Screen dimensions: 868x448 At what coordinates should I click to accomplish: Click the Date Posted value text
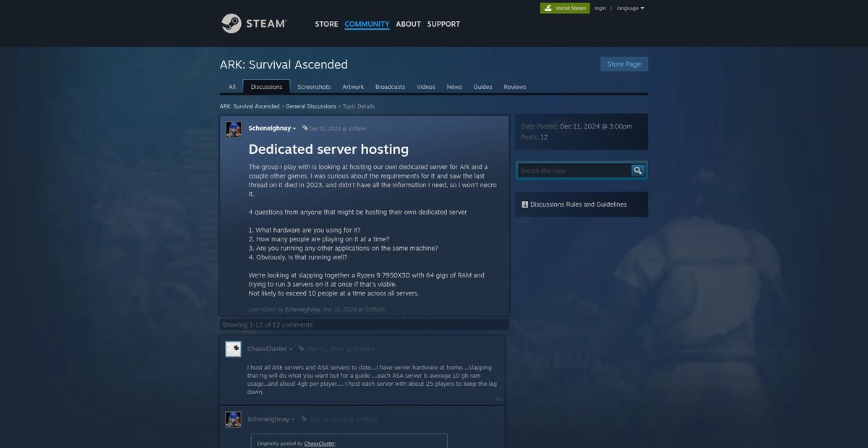coord(596,126)
